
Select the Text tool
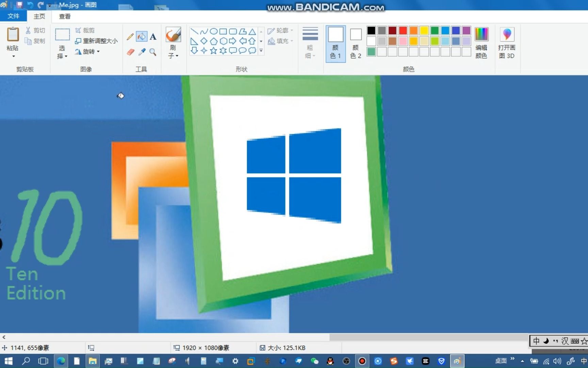click(x=153, y=36)
